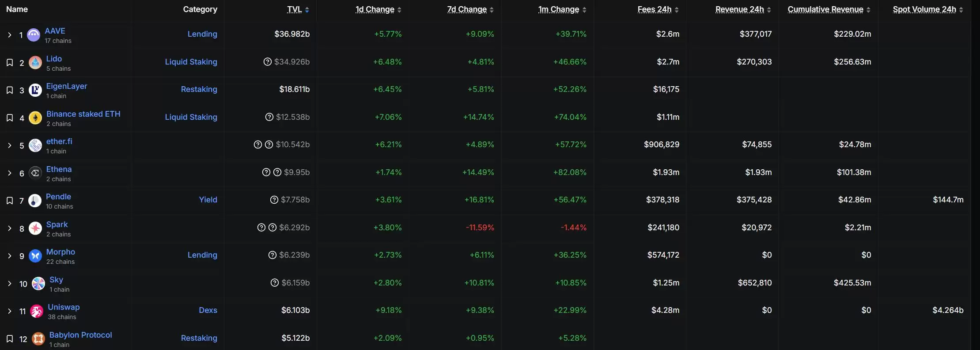Viewport: 980px width, 350px height.
Task: Click the AAVE protocol logo icon
Action: click(x=34, y=35)
